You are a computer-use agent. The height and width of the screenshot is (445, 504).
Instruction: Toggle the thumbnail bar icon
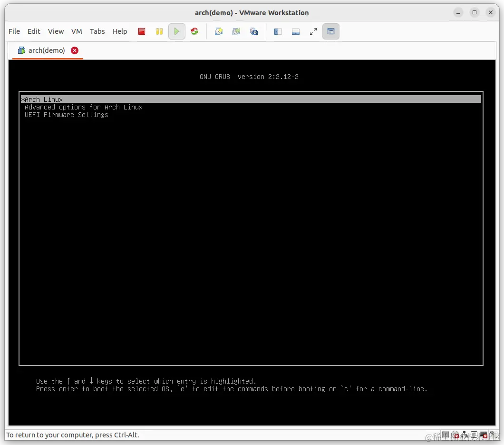(296, 31)
